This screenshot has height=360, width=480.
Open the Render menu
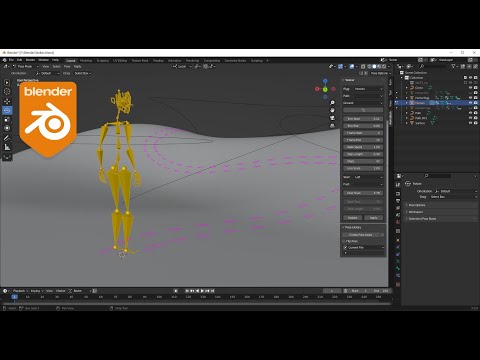(30, 60)
